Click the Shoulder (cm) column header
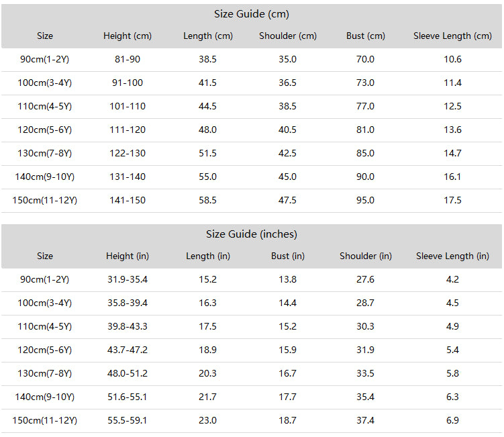504x437 pixels. point(288,36)
